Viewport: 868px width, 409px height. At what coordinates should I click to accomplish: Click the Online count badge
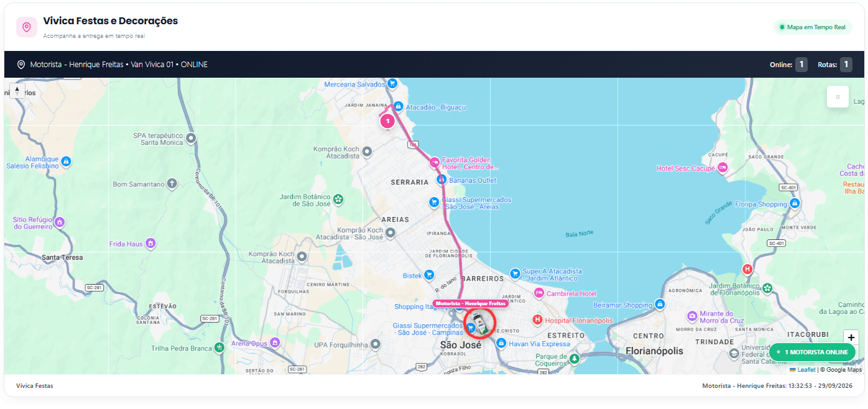point(801,65)
